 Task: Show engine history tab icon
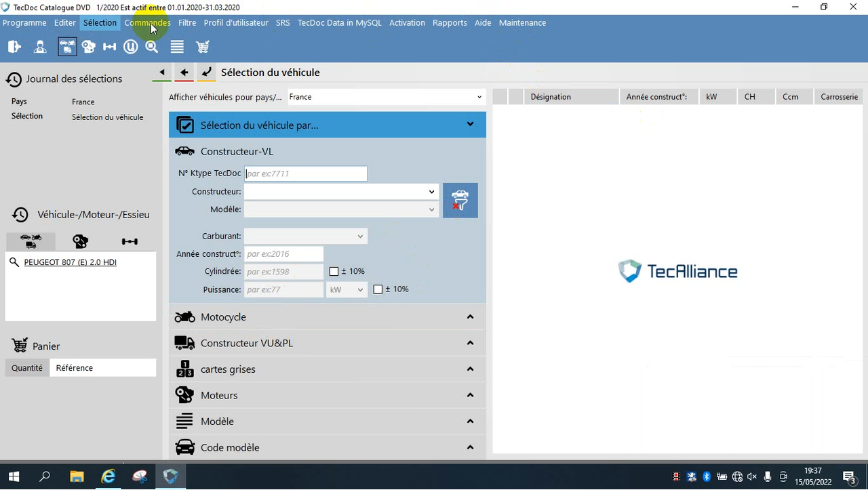[80, 241]
